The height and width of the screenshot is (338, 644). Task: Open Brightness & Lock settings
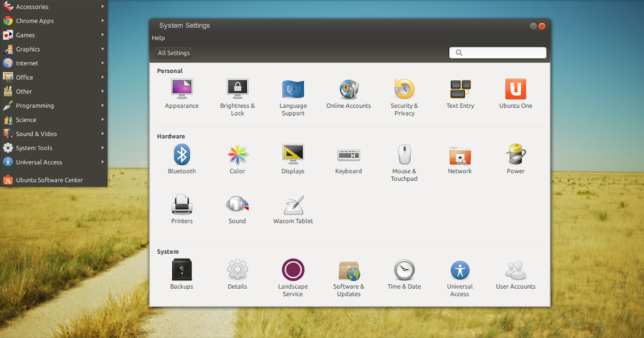click(237, 98)
